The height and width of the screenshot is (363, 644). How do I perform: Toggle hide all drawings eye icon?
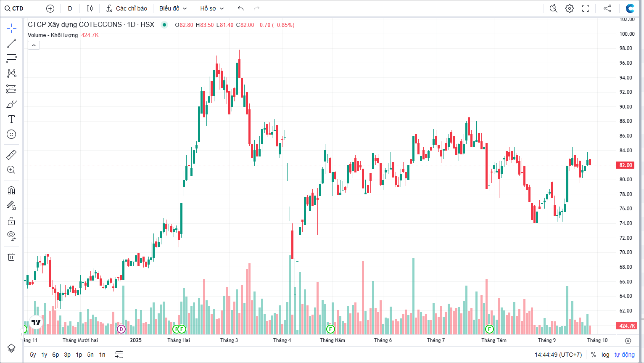click(x=11, y=236)
